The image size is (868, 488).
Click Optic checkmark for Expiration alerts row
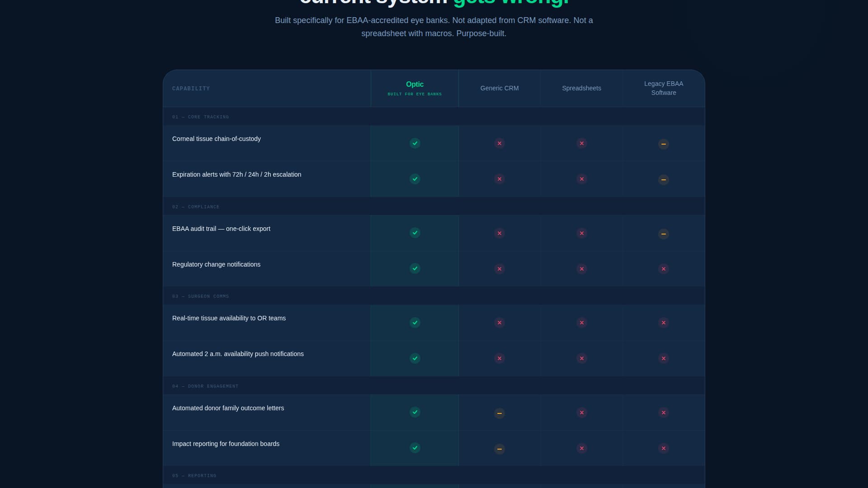point(415,179)
